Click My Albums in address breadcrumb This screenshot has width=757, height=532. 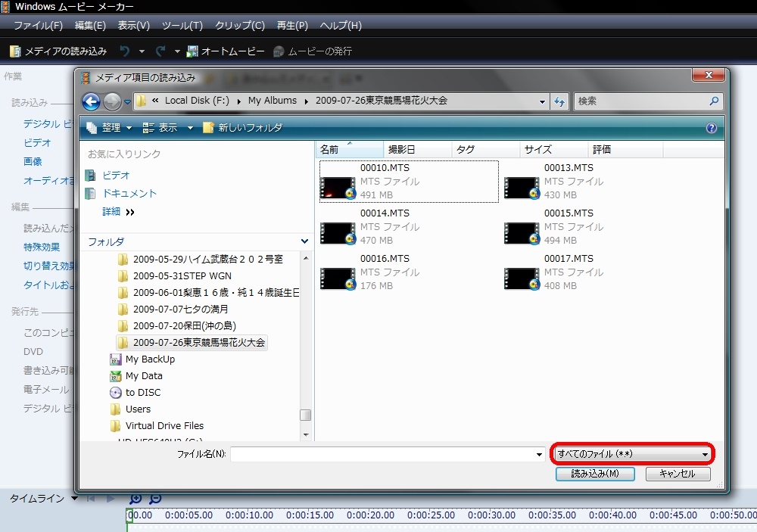pos(273,101)
